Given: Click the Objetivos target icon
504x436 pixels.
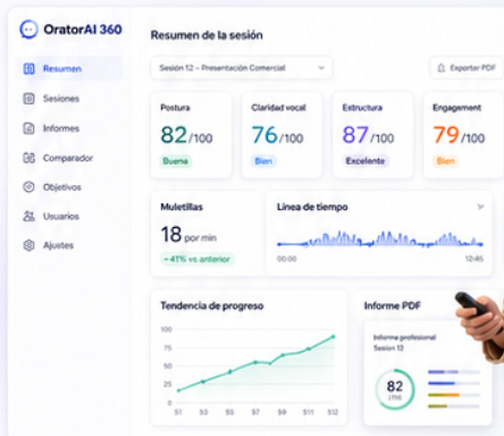Looking at the screenshot, I should click(29, 187).
